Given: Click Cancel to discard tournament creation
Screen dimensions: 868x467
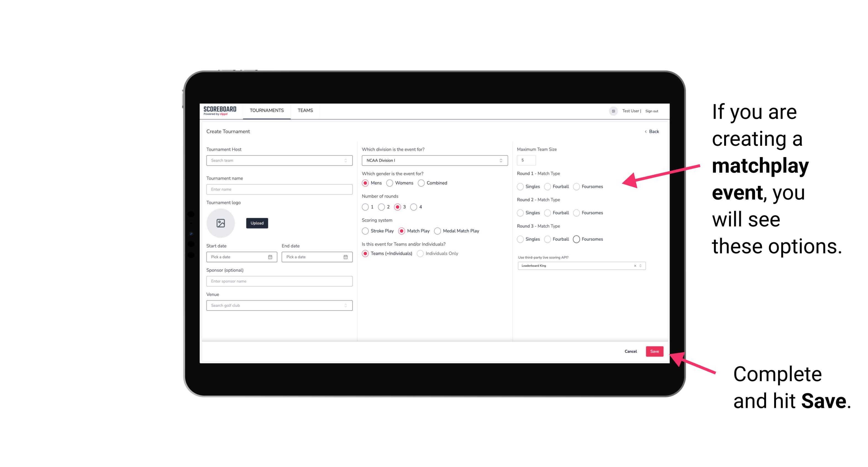Looking at the screenshot, I should tap(630, 351).
